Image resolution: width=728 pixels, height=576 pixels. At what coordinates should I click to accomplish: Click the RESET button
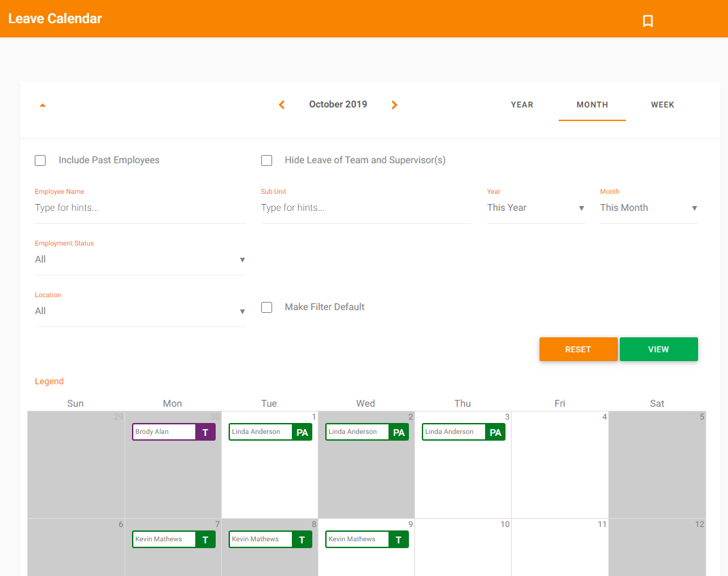(x=578, y=349)
